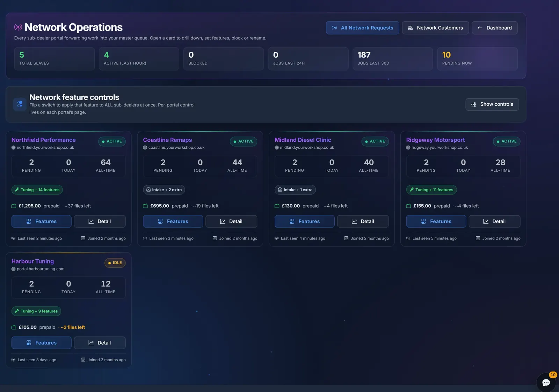Click wallet icon beside £155.00 prepaid

[x=408, y=206]
